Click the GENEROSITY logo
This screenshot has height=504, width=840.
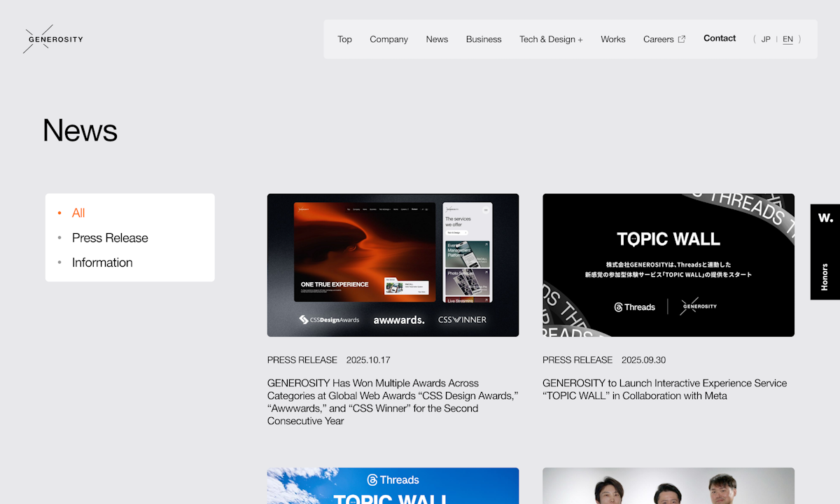[x=53, y=39]
